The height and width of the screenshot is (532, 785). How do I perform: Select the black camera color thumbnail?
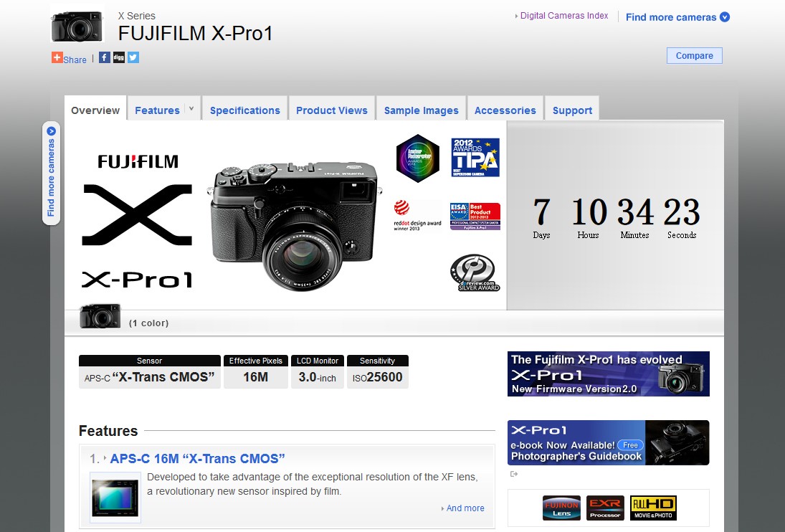coord(100,315)
